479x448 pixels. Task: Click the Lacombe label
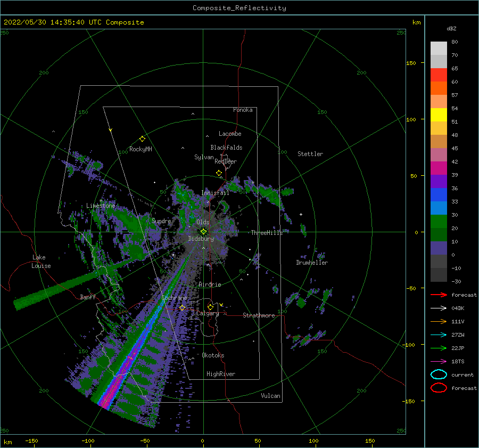pos(230,134)
